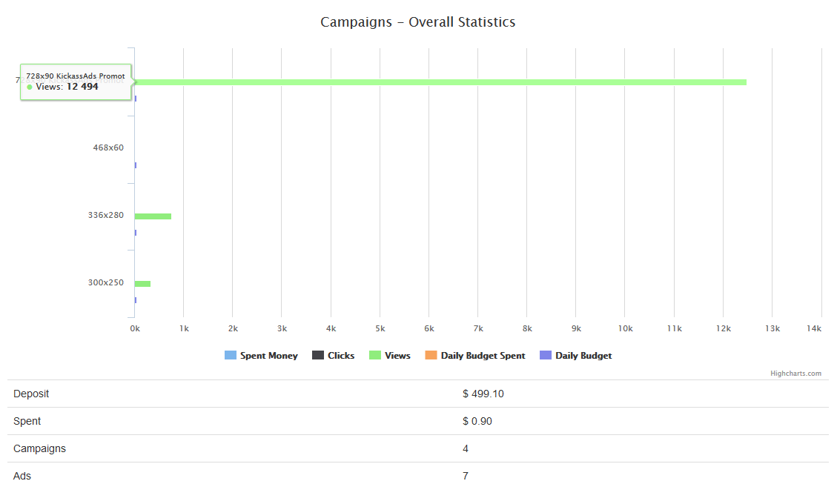
Task: Click the Views 12 494 tooltip
Action: point(76,82)
